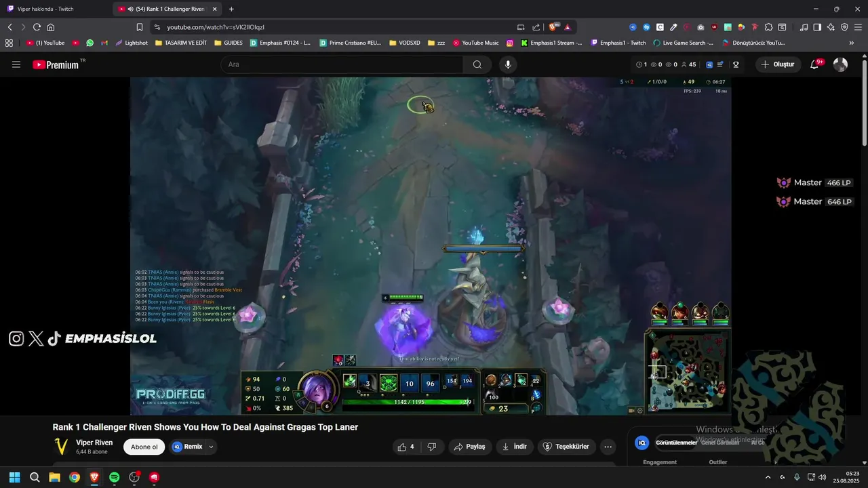Screen dimensions: 868x488
Task: Open Windows taskbar search
Action: [x=35, y=477]
